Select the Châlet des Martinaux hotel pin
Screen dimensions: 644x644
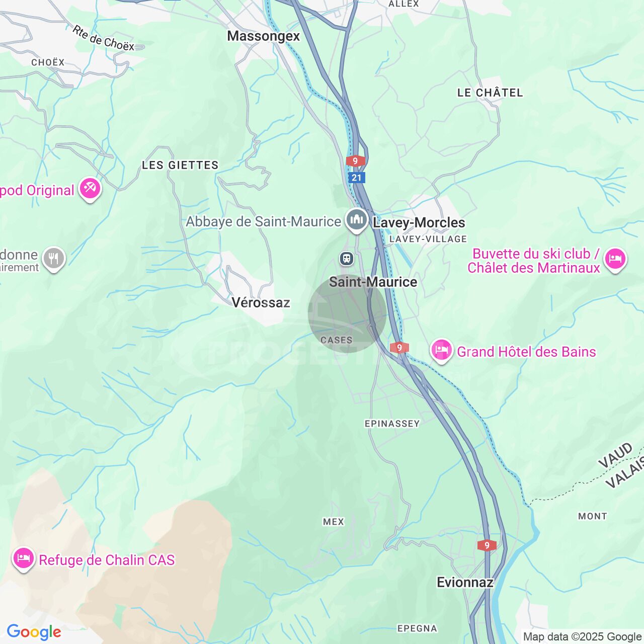pos(615,260)
